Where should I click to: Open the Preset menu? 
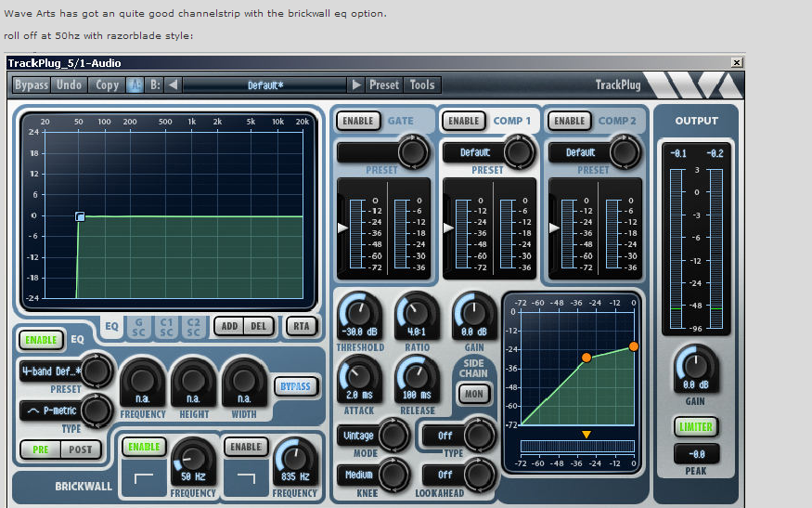click(x=384, y=85)
